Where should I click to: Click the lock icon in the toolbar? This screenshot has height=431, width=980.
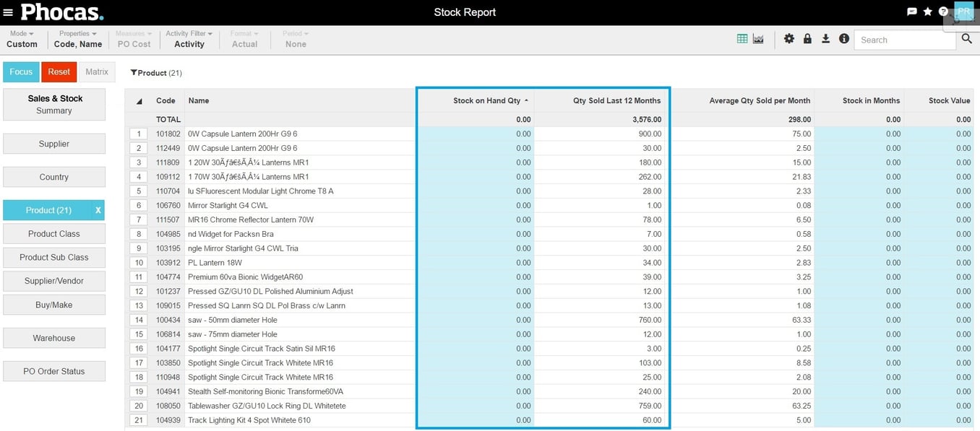[807, 38]
